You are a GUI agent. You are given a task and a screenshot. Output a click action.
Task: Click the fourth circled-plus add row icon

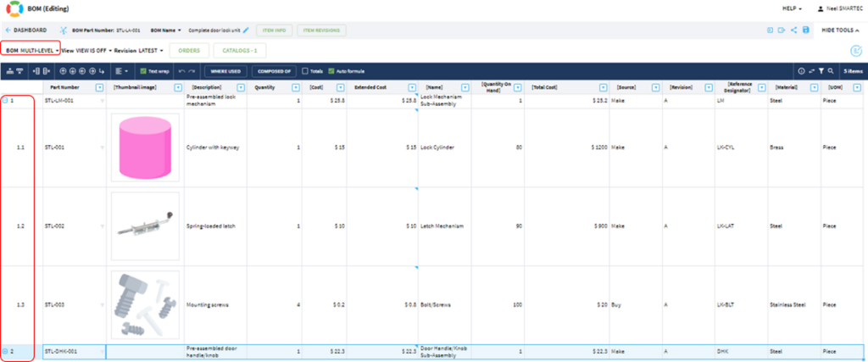pos(92,71)
